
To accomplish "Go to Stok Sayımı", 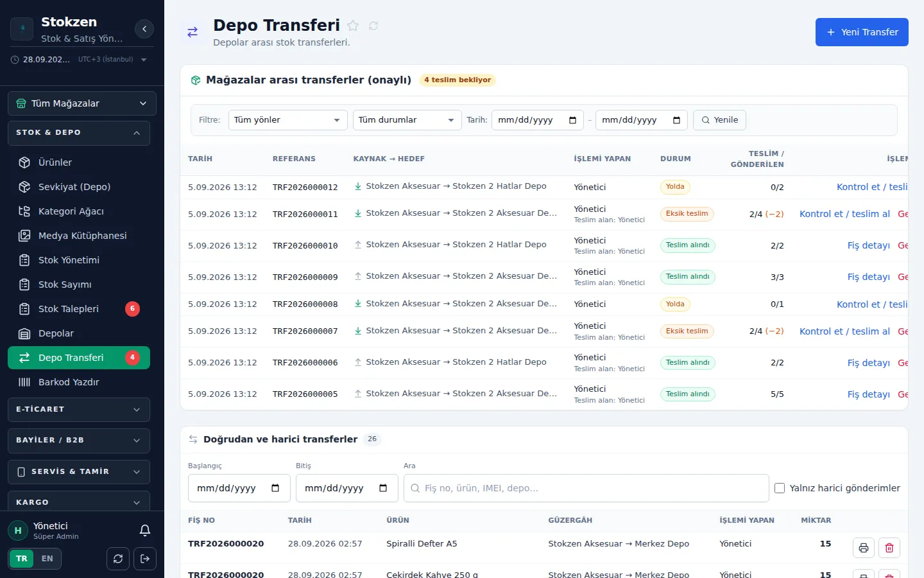I will [x=79, y=285].
